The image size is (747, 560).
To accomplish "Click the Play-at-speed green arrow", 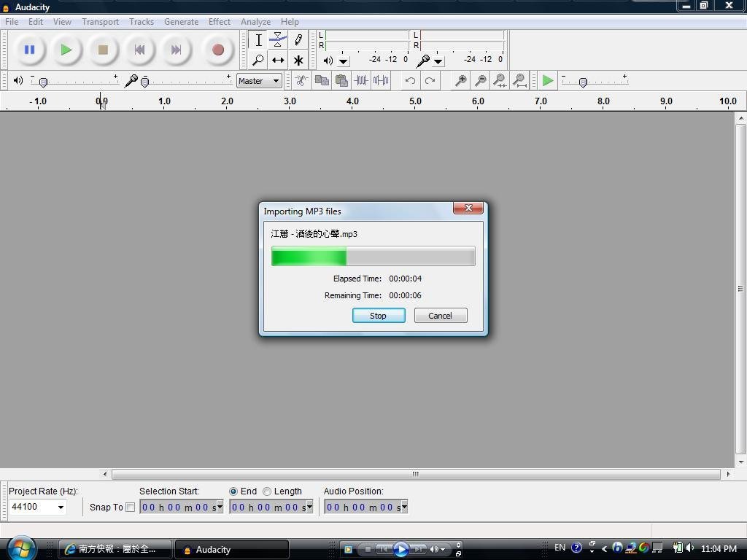I will pyautogui.click(x=548, y=80).
